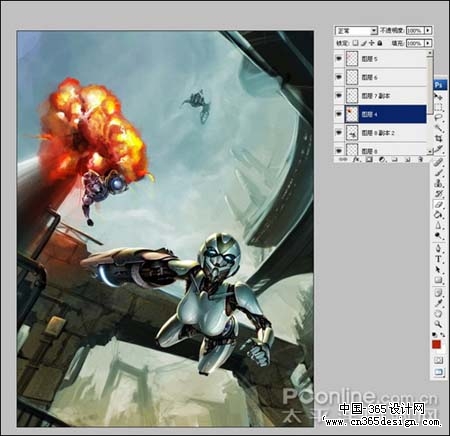Select the Healing Brush tool
The width and height of the screenshot is (450, 436).
(x=438, y=162)
